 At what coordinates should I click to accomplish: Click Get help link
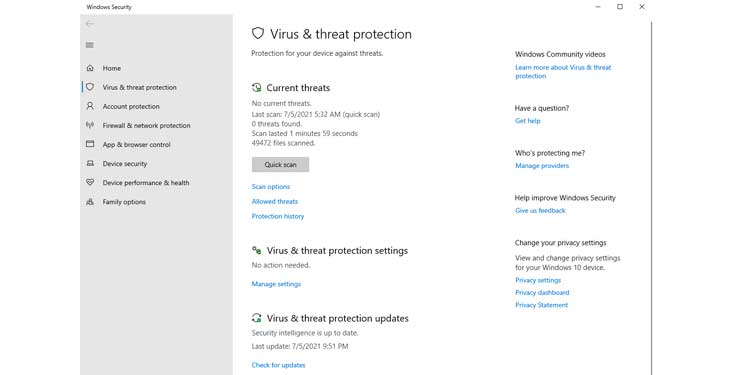[x=528, y=121]
